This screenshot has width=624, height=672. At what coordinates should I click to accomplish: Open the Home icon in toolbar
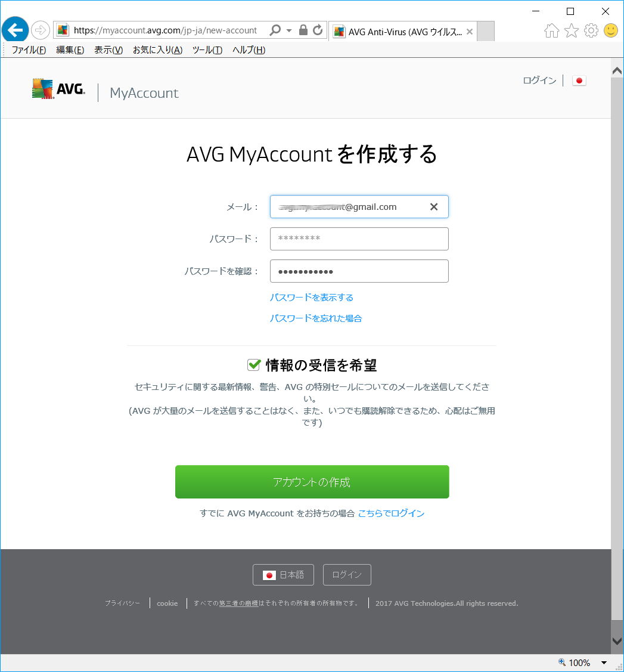(x=552, y=30)
